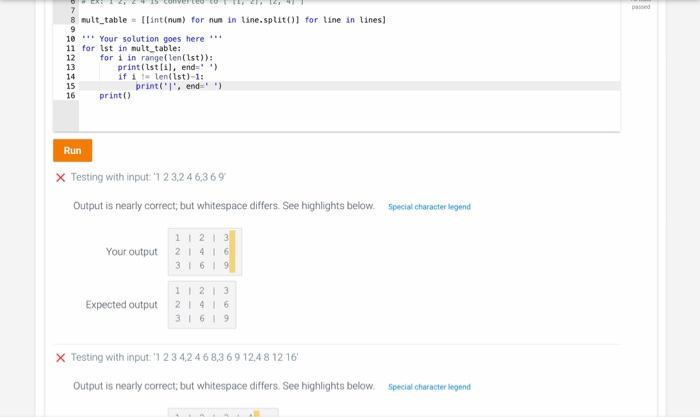The width and height of the screenshot is (700, 417).
Task: Click the Your output result box
Action: pyautogui.click(x=205, y=252)
